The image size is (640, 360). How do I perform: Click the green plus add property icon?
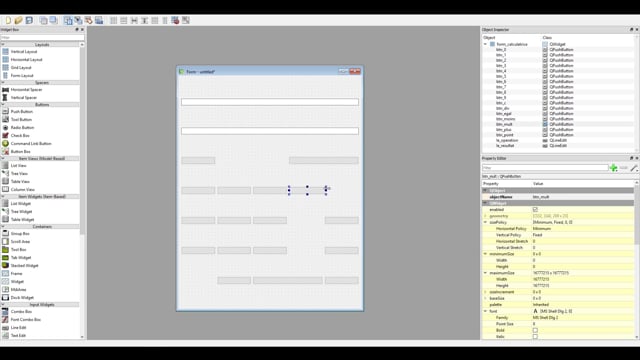tap(613, 168)
